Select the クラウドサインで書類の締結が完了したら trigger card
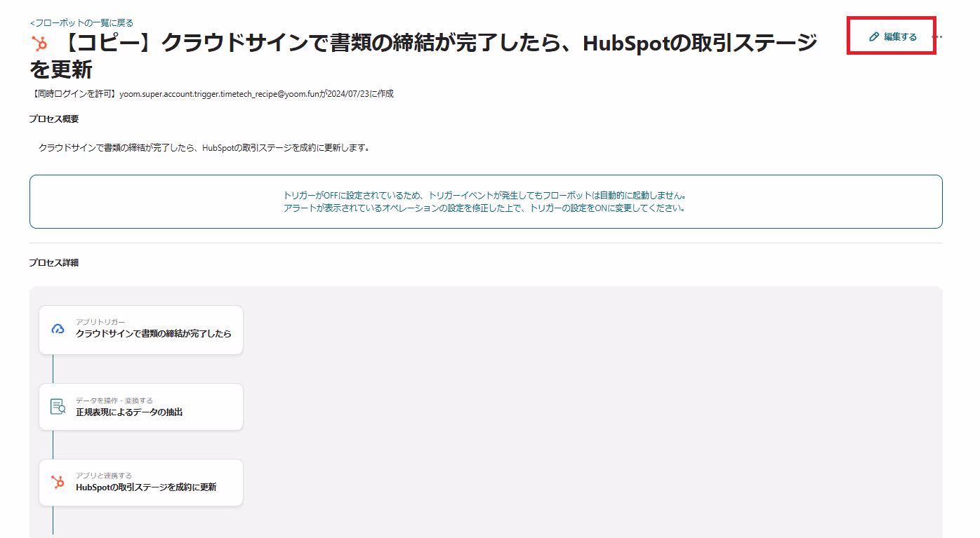Screen dimensions: 980x538 (141, 330)
